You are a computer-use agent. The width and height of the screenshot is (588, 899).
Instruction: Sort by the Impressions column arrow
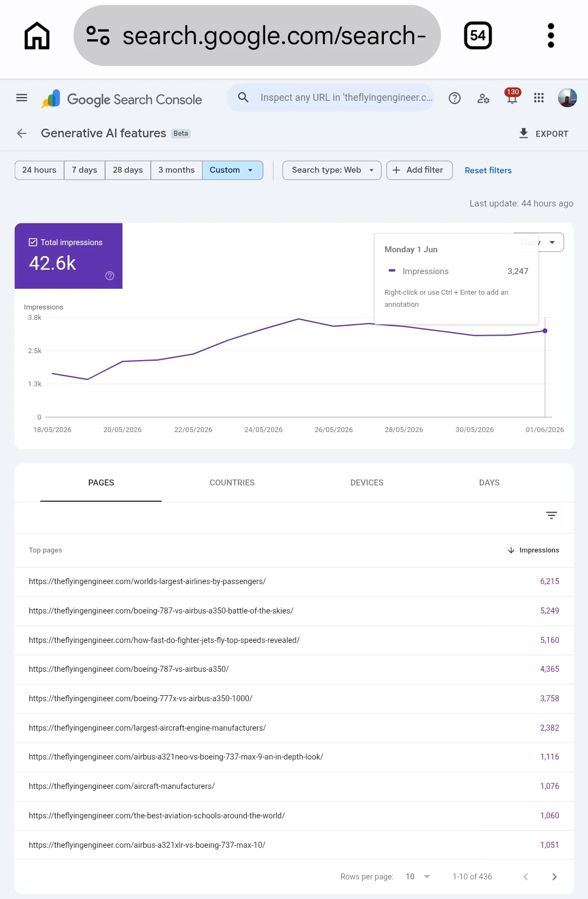(511, 550)
